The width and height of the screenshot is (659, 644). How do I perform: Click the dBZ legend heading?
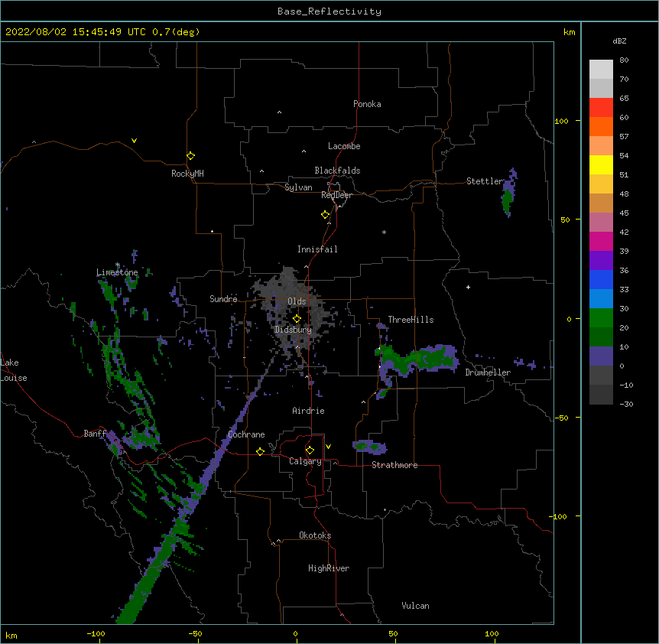(619, 41)
